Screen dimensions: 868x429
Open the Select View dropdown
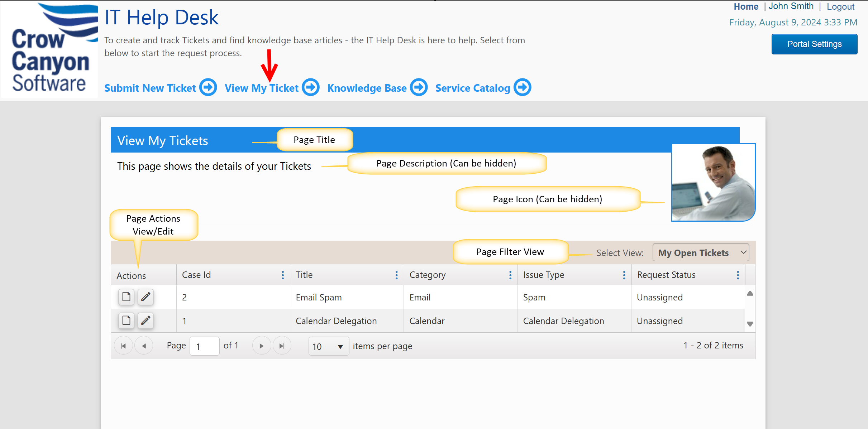pyautogui.click(x=701, y=252)
